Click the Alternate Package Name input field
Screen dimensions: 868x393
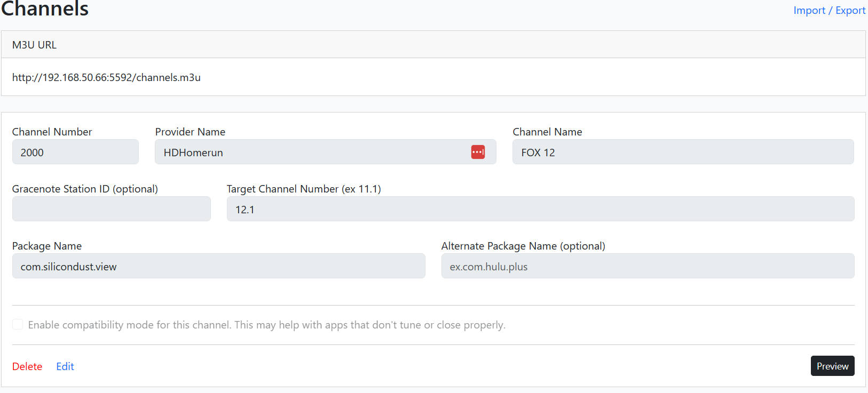click(x=648, y=266)
